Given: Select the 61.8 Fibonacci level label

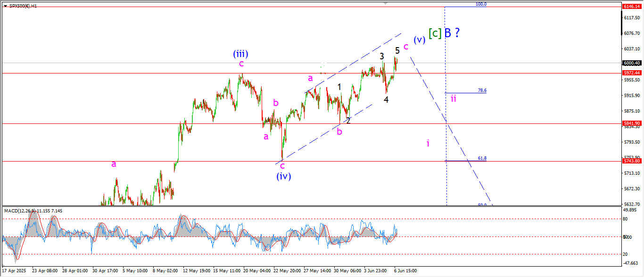Looking at the screenshot, I should pos(482,158).
